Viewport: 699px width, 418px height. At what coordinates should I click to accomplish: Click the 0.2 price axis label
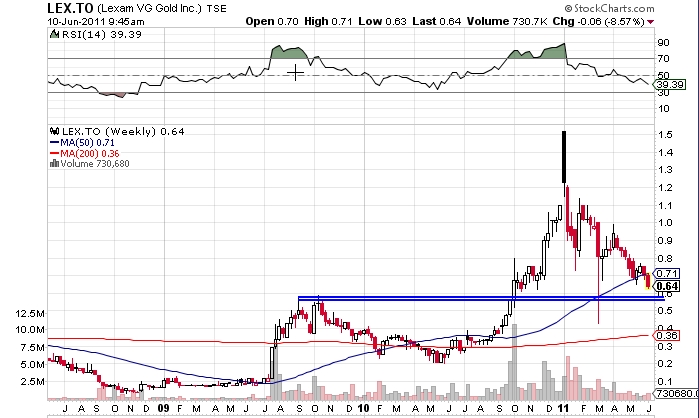click(665, 364)
